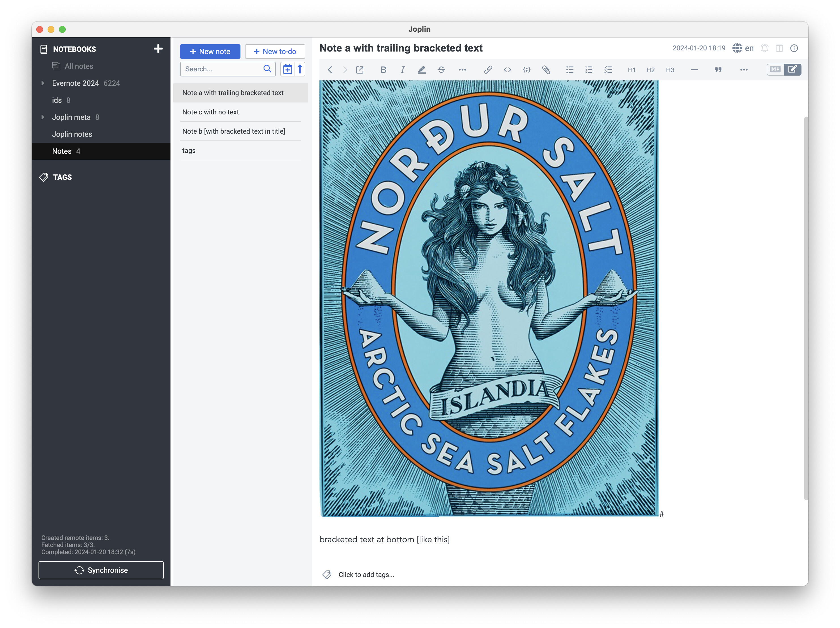Apply H1 heading
840x628 pixels.
click(632, 70)
